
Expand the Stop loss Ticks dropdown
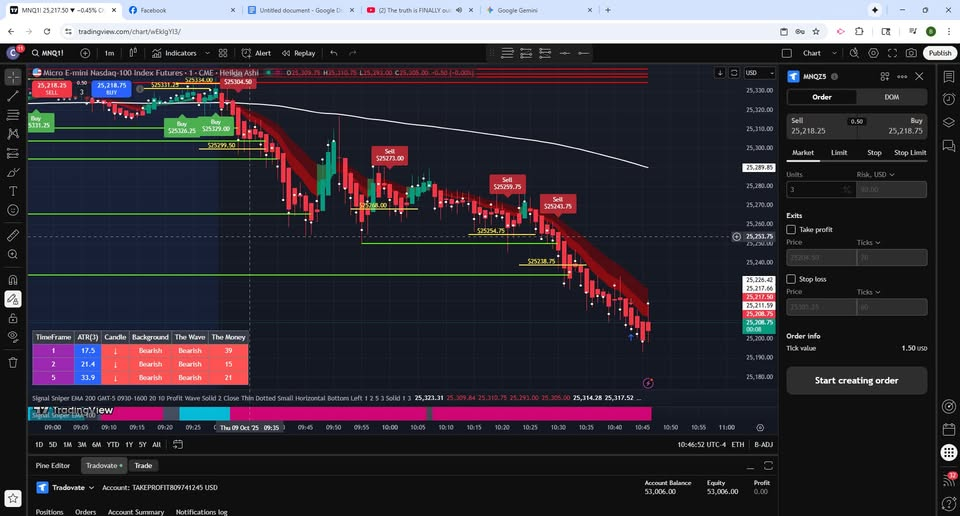[868, 292]
